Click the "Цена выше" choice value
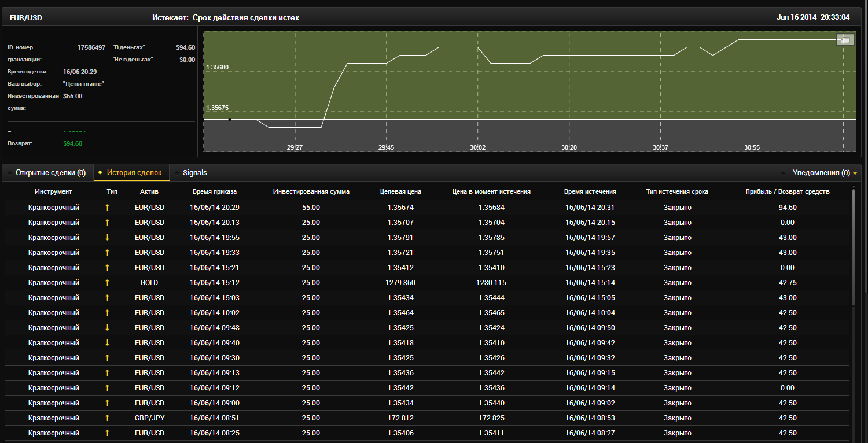Viewport: 868px width, 443px height. (x=83, y=84)
